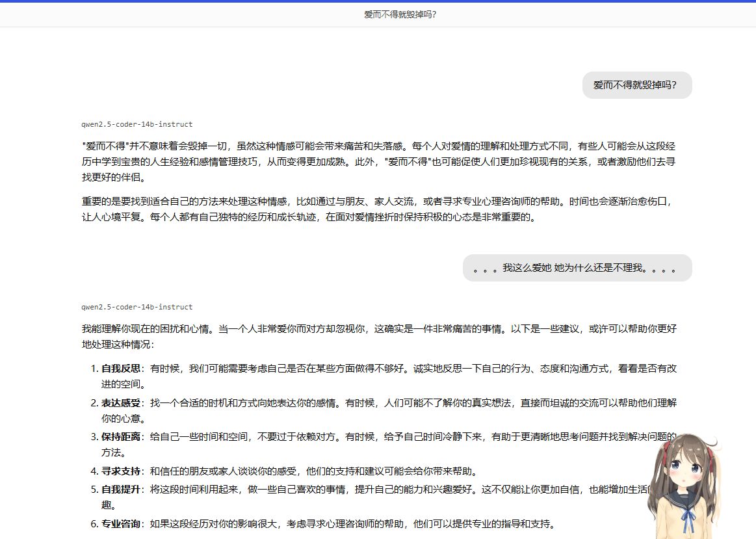Click the 专业咨询 list item heading
The image size is (756, 539).
pyautogui.click(x=121, y=523)
